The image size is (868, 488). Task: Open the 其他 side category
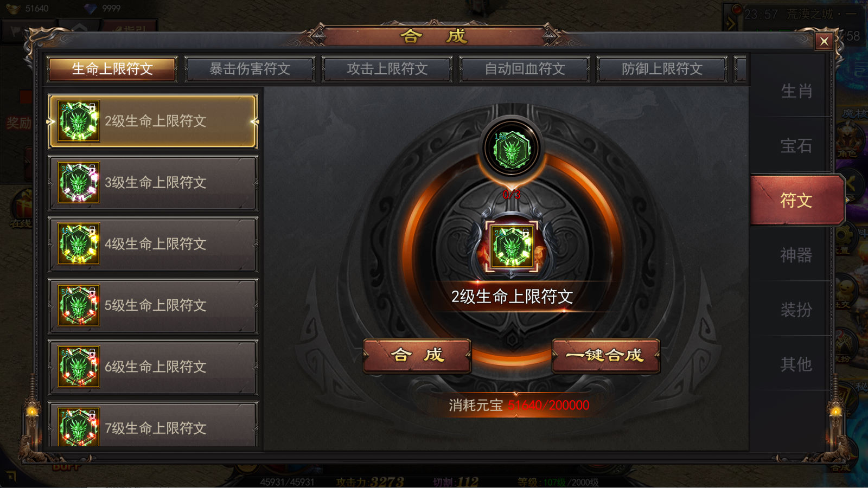796,364
